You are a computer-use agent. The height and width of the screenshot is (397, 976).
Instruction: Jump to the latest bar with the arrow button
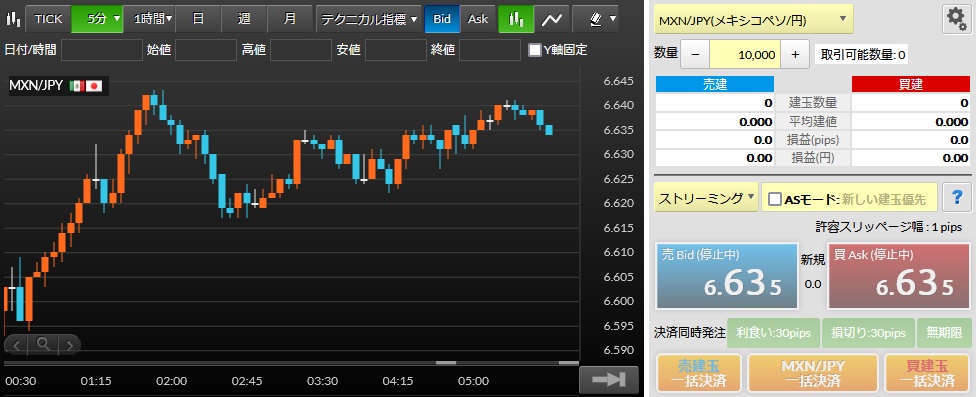tap(609, 380)
